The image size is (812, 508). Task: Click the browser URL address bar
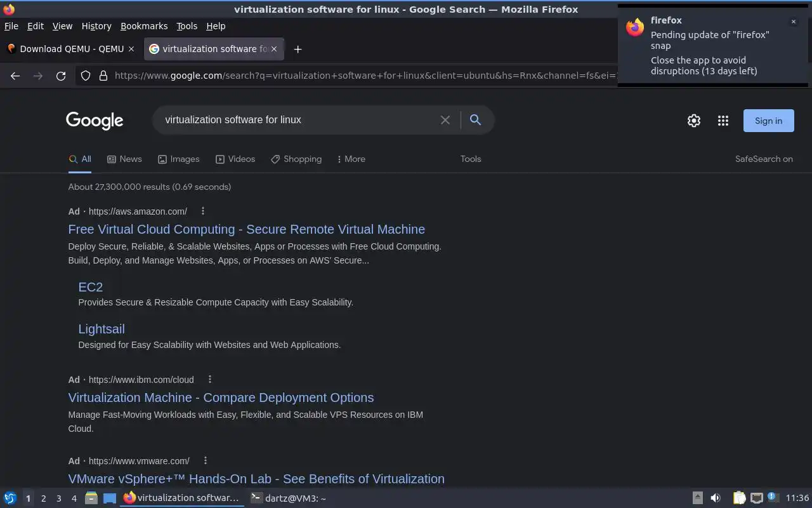click(x=365, y=76)
